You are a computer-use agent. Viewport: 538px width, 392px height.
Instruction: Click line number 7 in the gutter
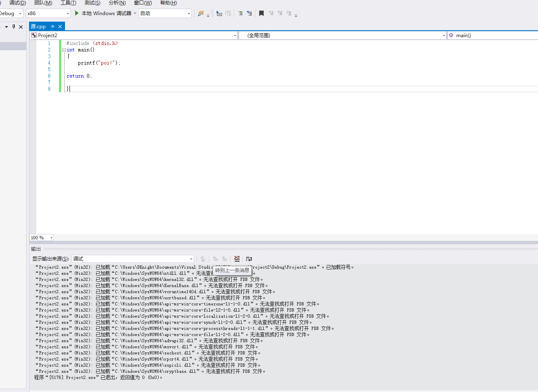tap(49, 82)
